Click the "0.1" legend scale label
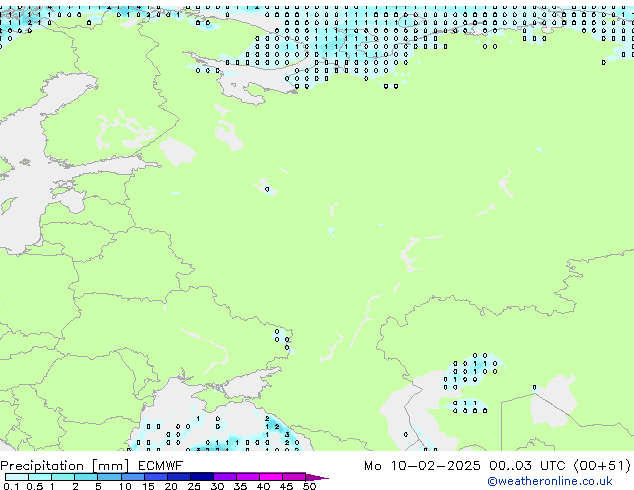634x490 pixels. (x=11, y=486)
